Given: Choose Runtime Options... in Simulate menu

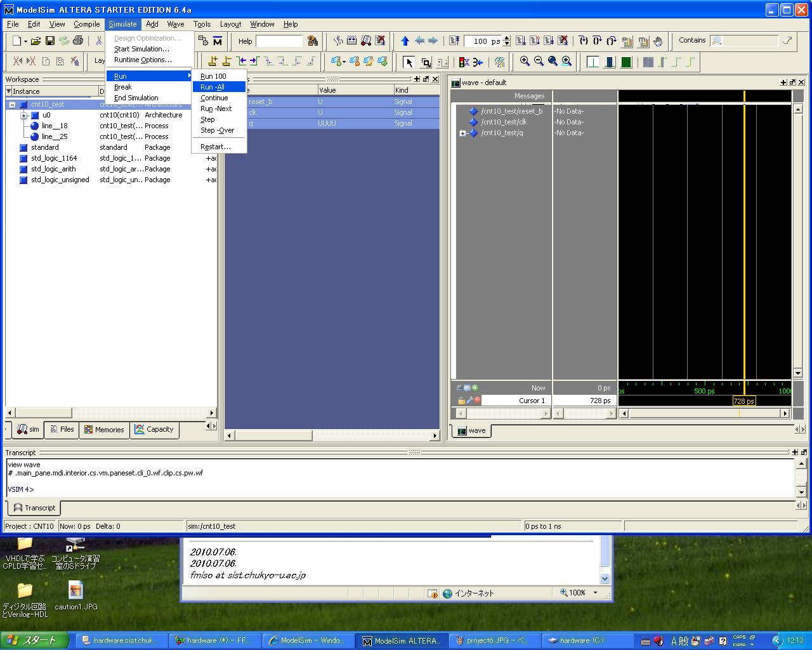Looking at the screenshot, I should click(150, 60).
